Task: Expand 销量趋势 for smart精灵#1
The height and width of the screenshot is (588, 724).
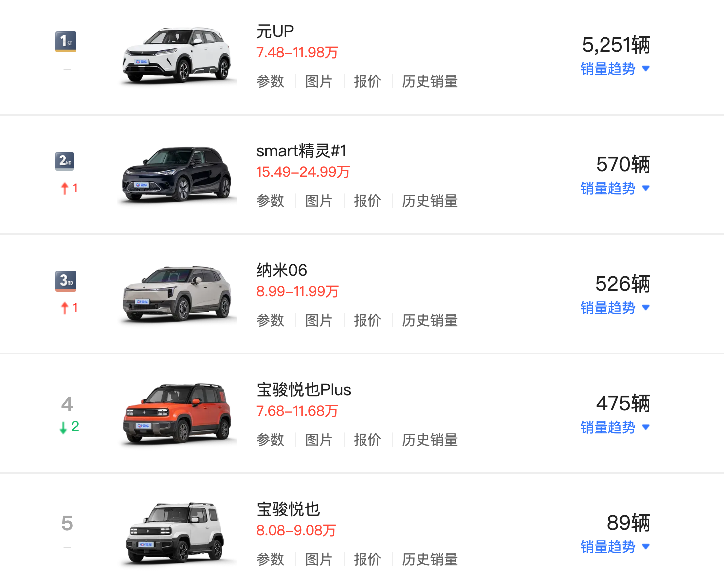Action: [614, 188]
